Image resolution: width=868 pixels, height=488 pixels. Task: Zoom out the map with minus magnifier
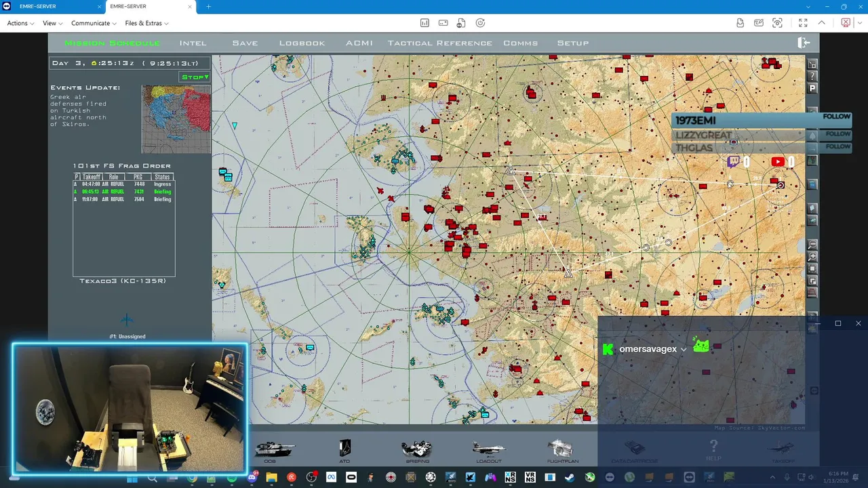click(x=812, y=245)
